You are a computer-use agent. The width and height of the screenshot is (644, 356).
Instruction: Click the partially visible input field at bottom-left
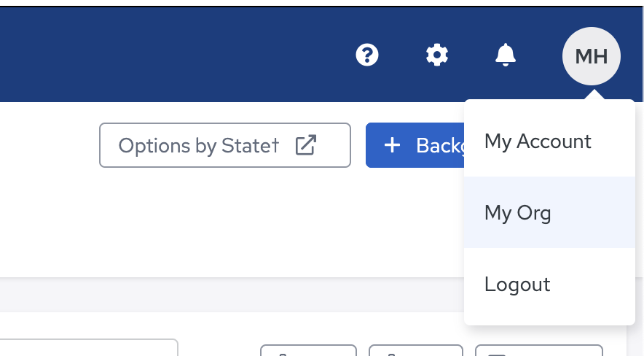89,348
